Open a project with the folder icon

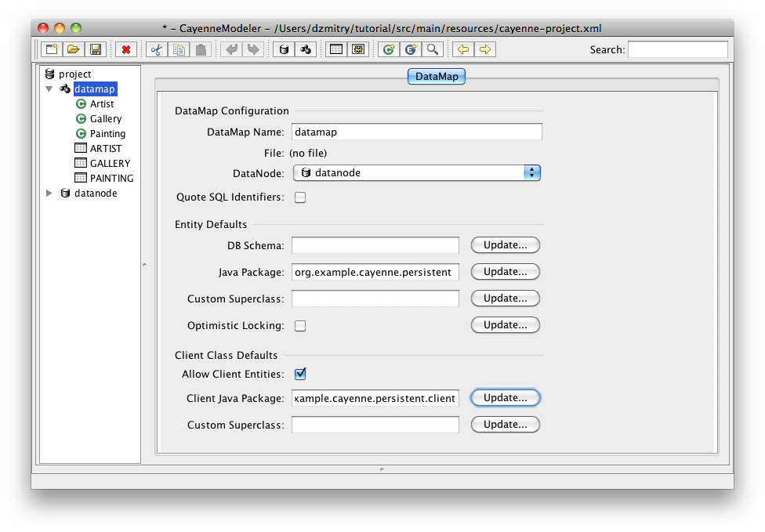click(x=73, y=49)
